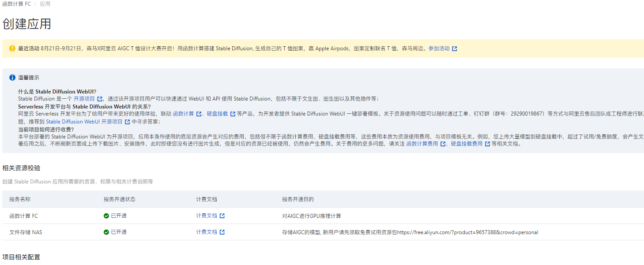The height and width of the screenshot is (265, 644).
Task: Open the 函数计算费用 documentation link
Action: click(x=422, y=144)
